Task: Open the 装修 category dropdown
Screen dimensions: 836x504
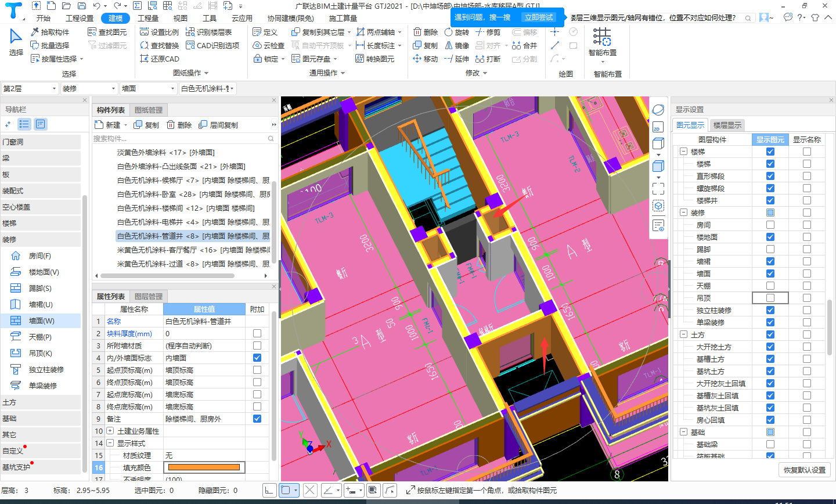Action: 89,88
